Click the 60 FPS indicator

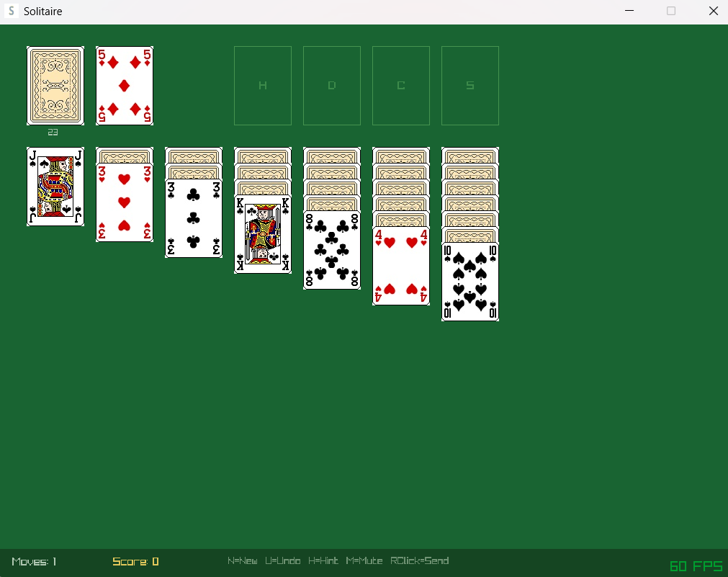[x=695, y=565]
